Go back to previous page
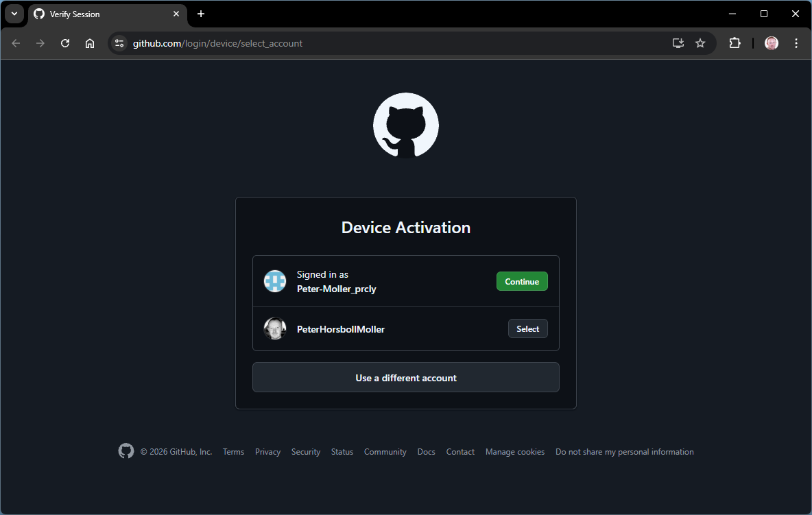This screenshot has height=515, width=812. (x=16, y=43)
